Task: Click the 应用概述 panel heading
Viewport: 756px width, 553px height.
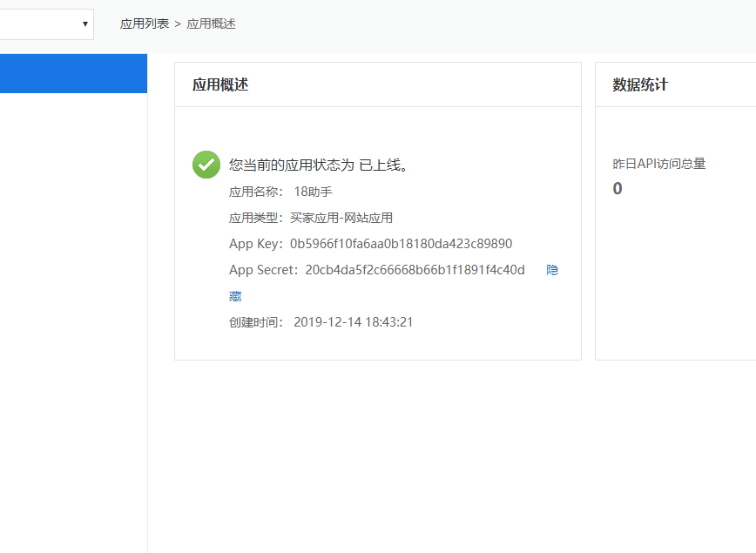Action: tap(220, 84)
